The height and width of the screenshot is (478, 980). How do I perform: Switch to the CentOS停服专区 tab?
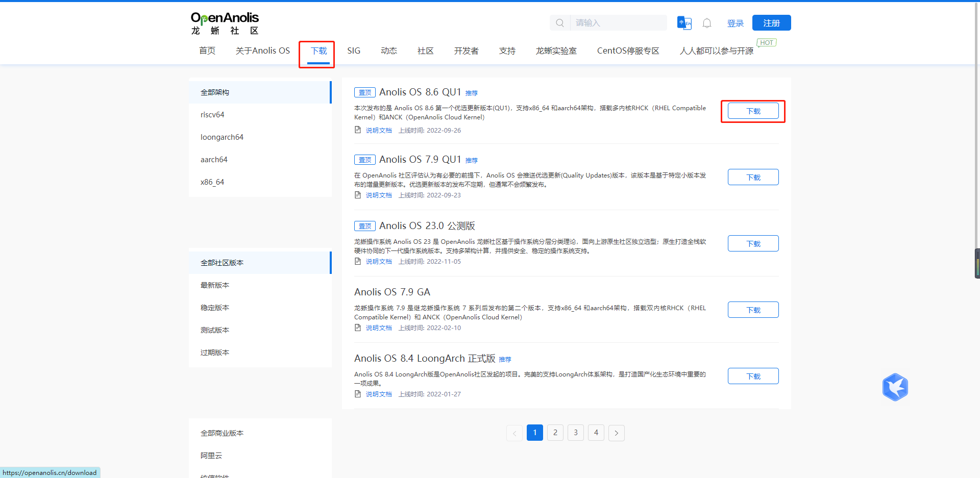click(628, 51)
